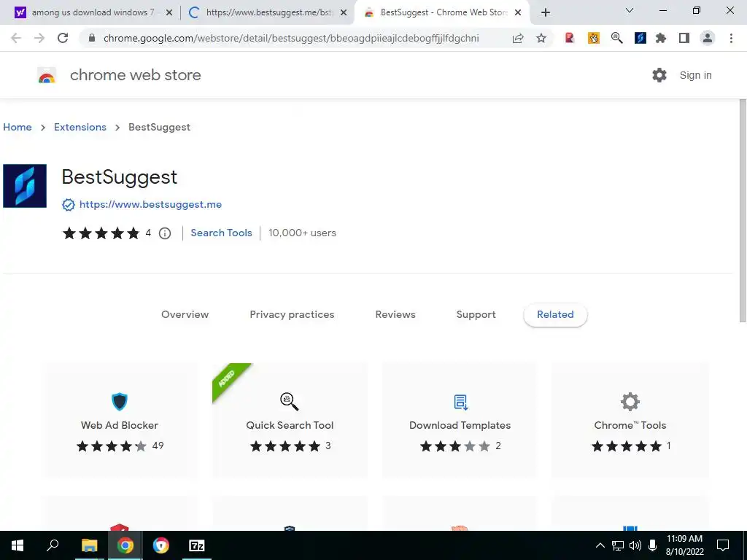The width and height of the screenshot is (747, 560).
Task: Close the BestSuggest Chrome Web Store tab
Action: point(518,13)
